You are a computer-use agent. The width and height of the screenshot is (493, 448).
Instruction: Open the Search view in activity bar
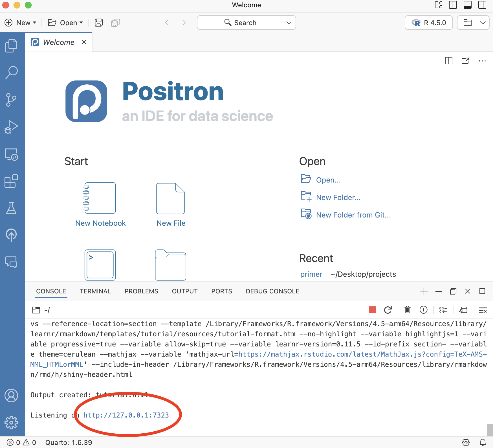[11, 73]
